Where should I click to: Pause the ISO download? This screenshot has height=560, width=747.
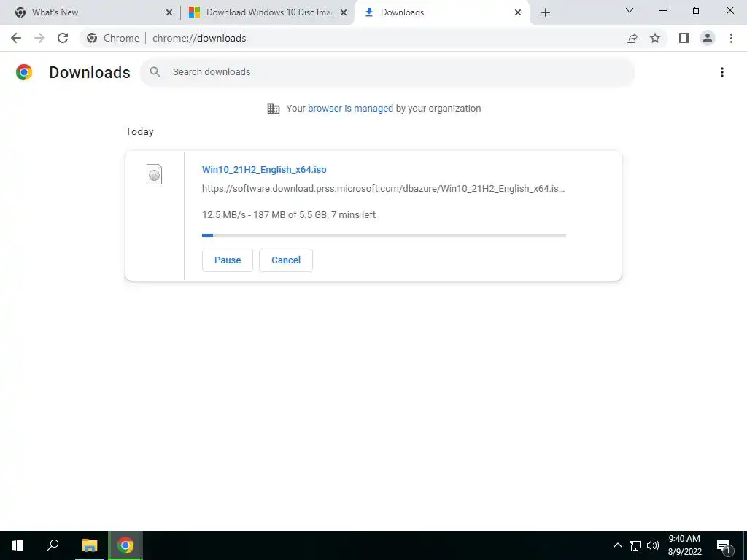click(x=228, y=260)
